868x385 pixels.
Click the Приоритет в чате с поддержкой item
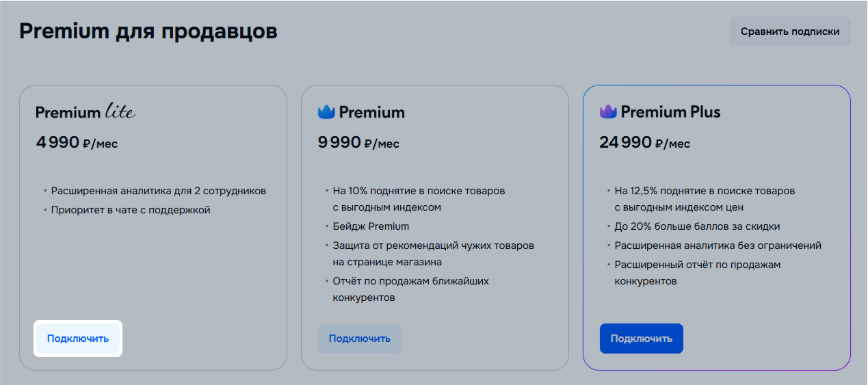pyautogui.click(x=131, y=210)
